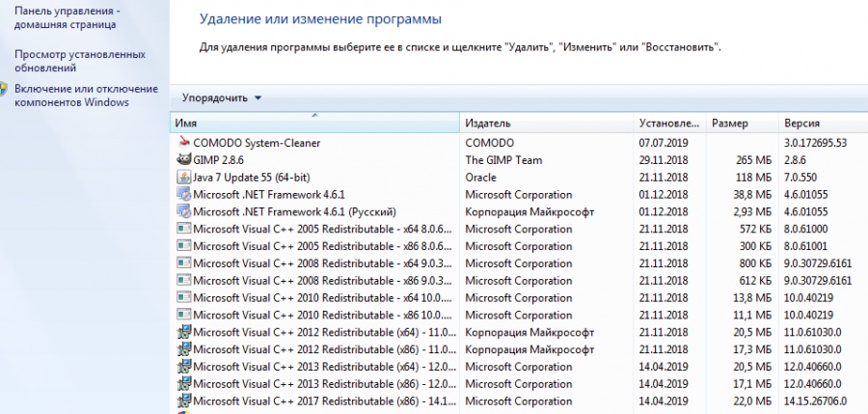
Task: Click size value 22,0 МБ
Action: coord(750,401)
